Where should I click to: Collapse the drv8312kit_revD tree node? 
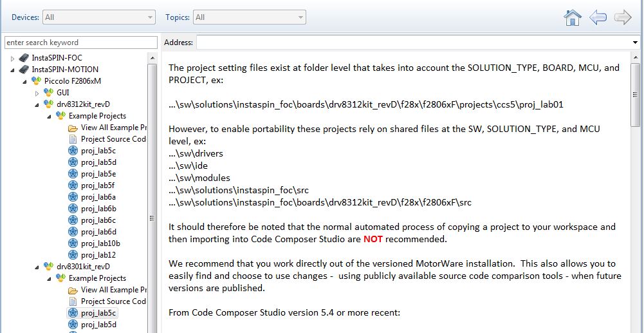pyautogui.click(x=37, y=104)
